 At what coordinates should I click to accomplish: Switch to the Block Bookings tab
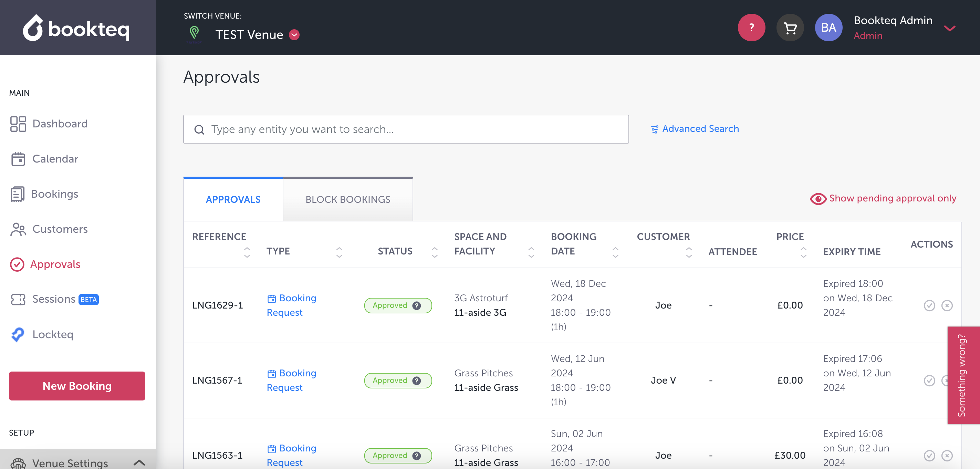tap(348, 199)
